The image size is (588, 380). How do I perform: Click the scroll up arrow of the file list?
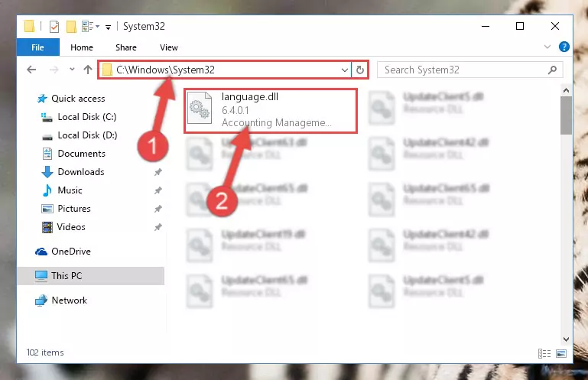(x=566, y=90)
